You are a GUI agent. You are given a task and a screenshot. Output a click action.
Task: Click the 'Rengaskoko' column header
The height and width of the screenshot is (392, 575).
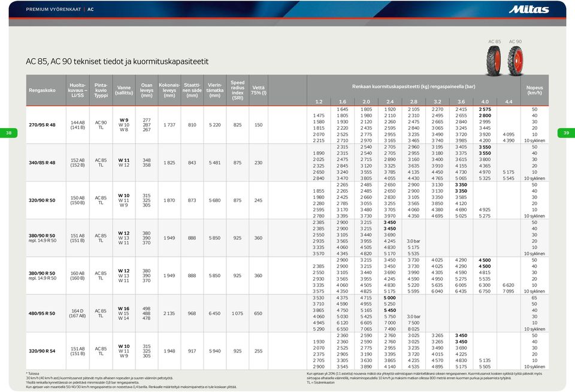pyautogui.click(x=42, y=90)
